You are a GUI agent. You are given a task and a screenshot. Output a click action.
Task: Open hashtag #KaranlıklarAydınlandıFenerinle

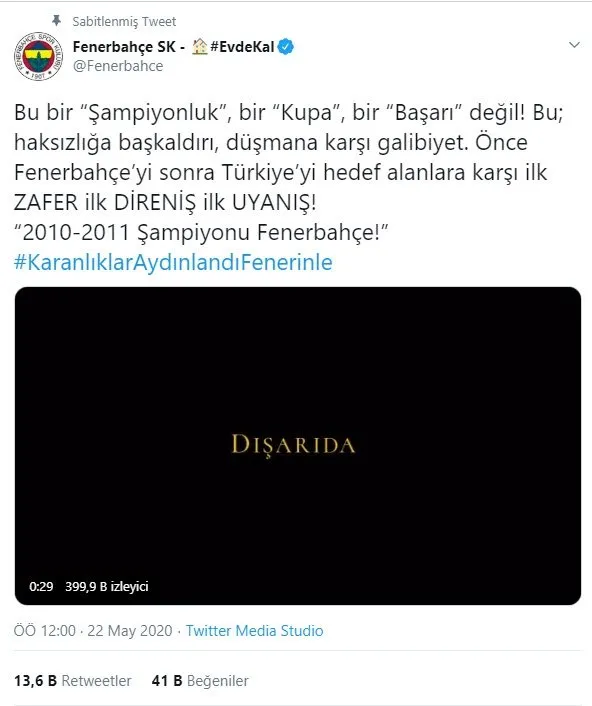173,262
